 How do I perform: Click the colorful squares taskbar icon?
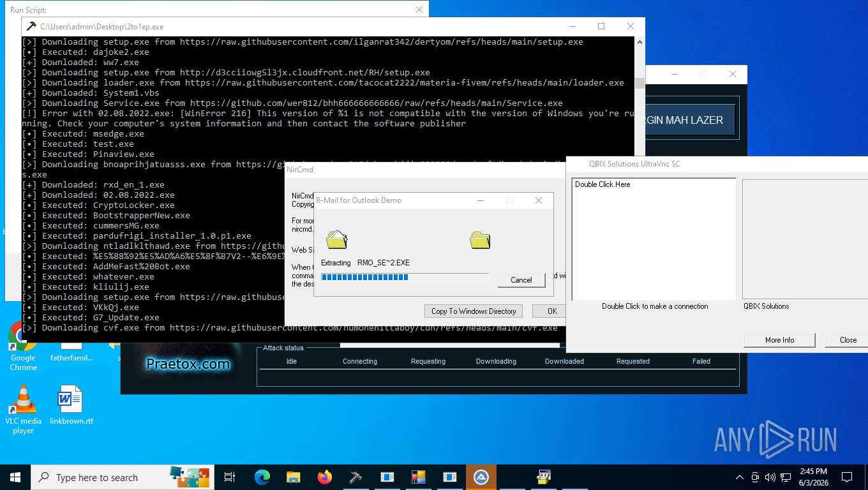click(418, 477)
